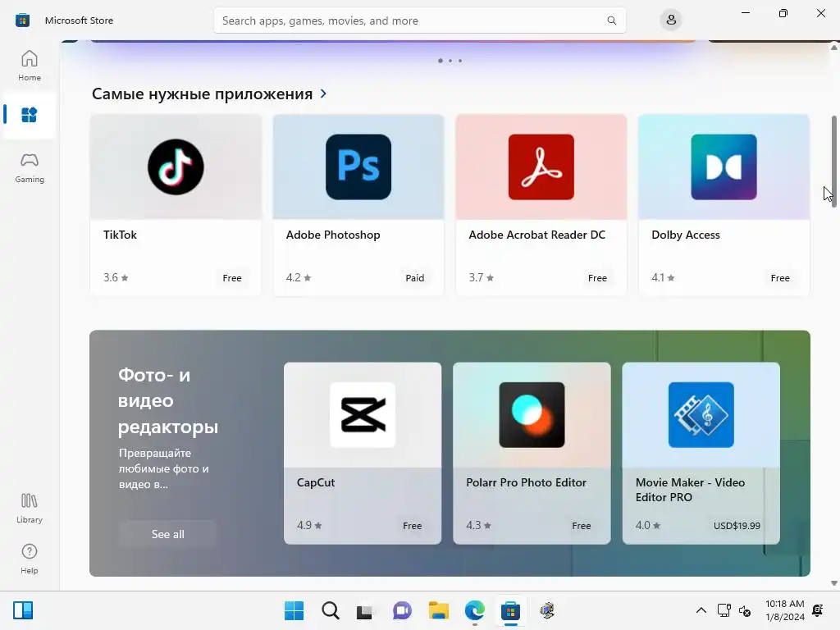This screenshot has height=630, width=840.
Task: Open the rightmost pinned taskbar app icon
Action: point(547,610)
